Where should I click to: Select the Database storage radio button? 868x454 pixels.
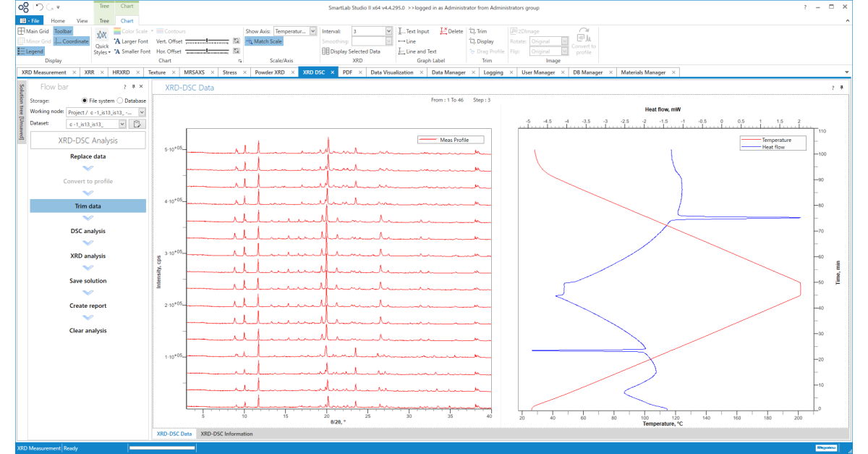(120, 101)
